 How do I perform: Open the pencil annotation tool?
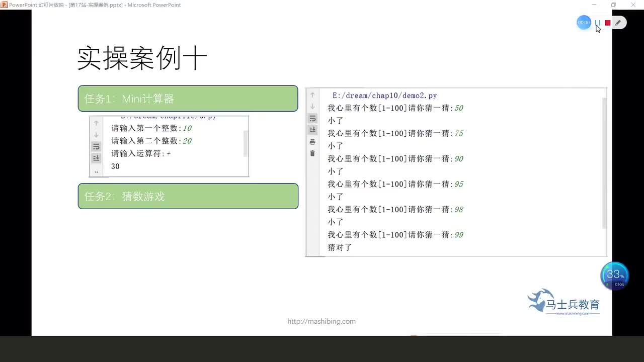618,23
